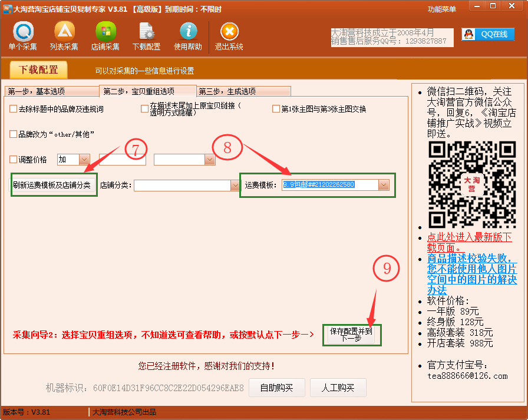The height and width of the screenshot is (420, 528).
Task: Click 刷新运费模板及店铺分类 button
Action: coord(52,185)
